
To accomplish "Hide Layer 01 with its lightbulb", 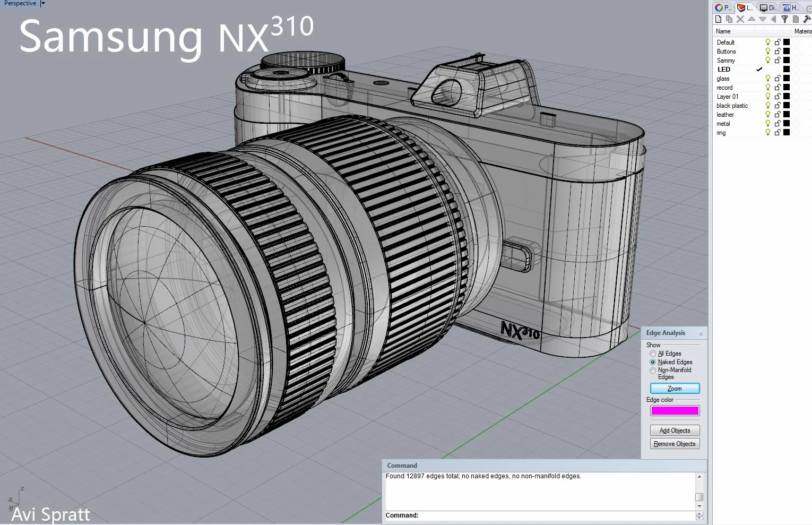I will pos(767,96).
